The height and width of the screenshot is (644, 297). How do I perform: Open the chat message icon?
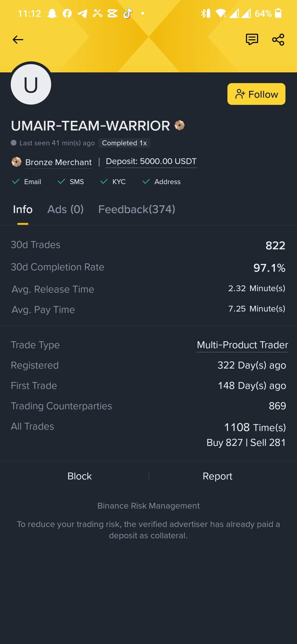252,39
